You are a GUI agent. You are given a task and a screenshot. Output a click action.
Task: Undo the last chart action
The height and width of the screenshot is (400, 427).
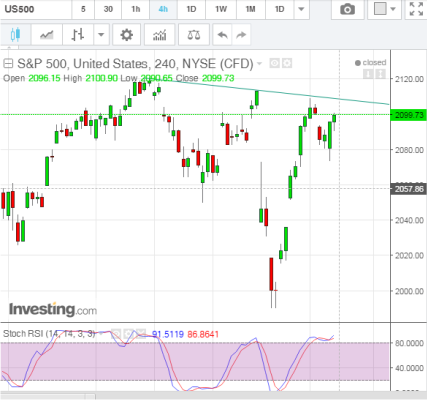[222, 34]
